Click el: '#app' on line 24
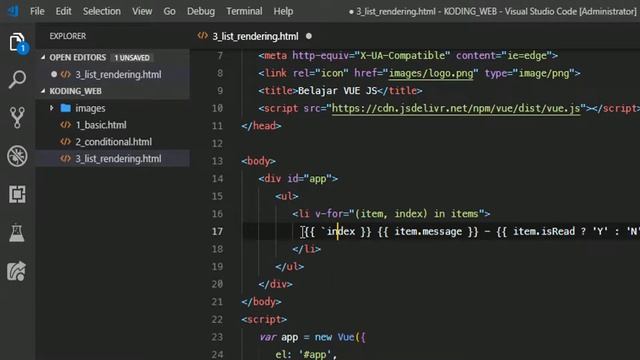640x360 pixels. pyautogui.click(x=306, y=354)
